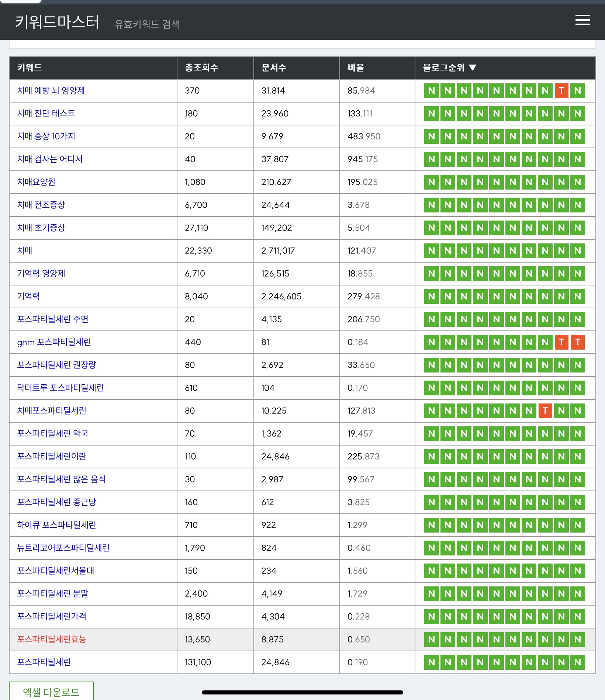This screenshot has width=605, height=700.
Task: Open the 치매 진단 테스트 keyword link
Action: click(x=46, y=113)
